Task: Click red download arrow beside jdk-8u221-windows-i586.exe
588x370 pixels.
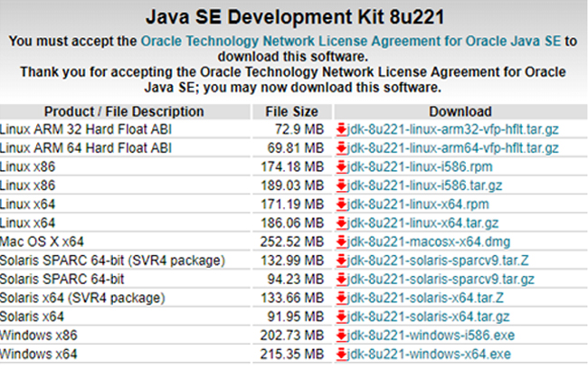Action: (341, 335)
